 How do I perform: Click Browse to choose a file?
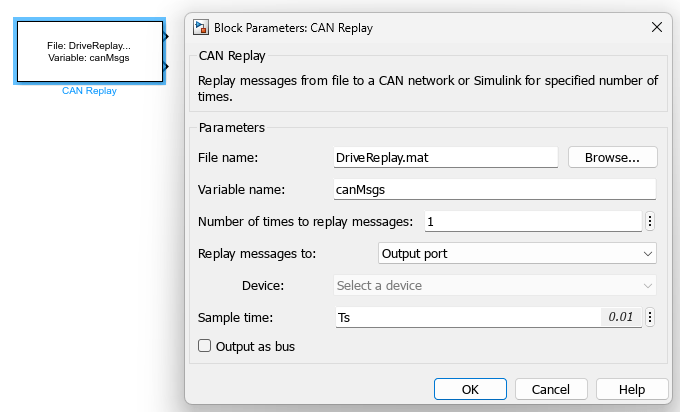(612, 157)
